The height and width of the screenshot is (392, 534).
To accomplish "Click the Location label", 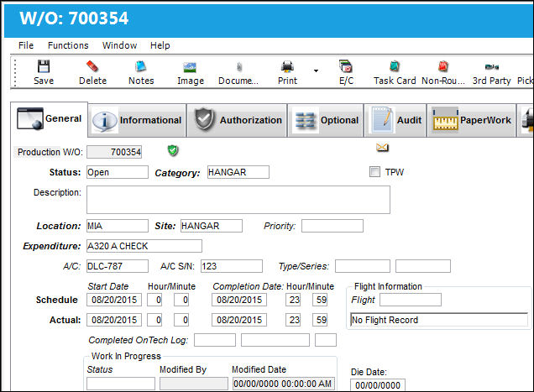I will click(x=59, y=226).
